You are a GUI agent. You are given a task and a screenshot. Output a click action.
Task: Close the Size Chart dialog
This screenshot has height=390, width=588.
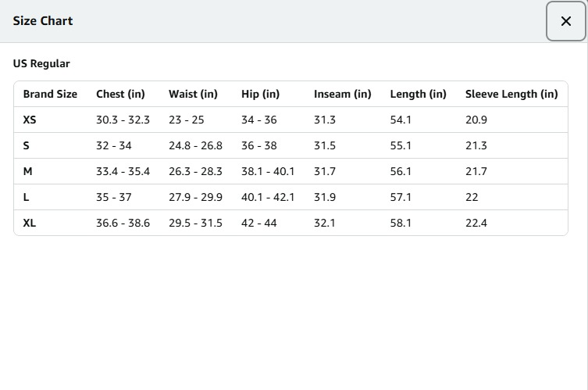click(x=566, y=21)
